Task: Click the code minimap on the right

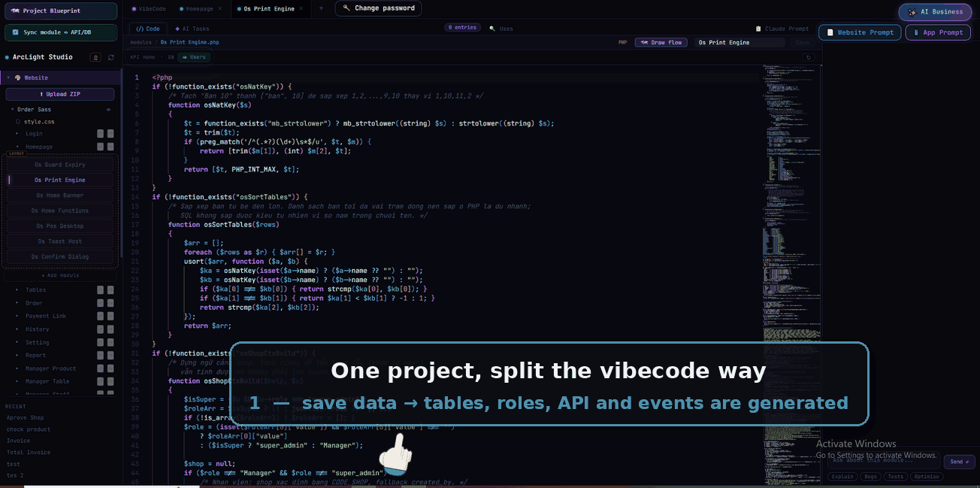Action: point(791,275)
